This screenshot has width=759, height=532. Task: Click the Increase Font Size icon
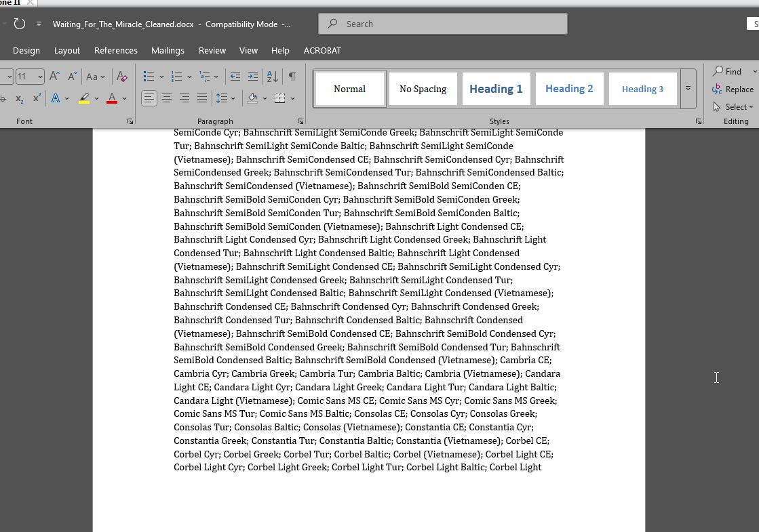55,77
